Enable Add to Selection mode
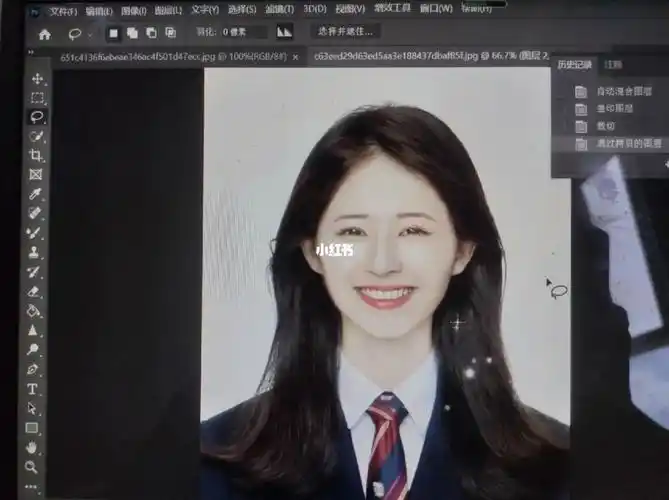669x500 pixels. [133, 33]
